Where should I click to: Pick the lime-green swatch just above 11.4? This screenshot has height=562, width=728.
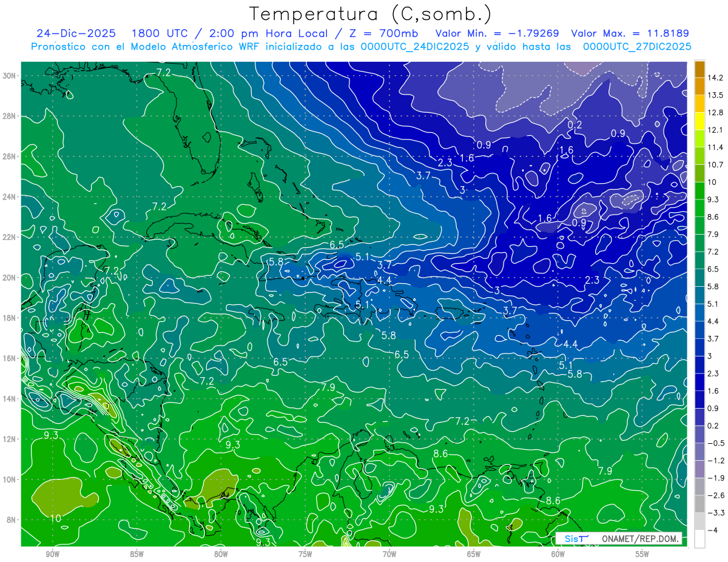click(x=699, y=138)
